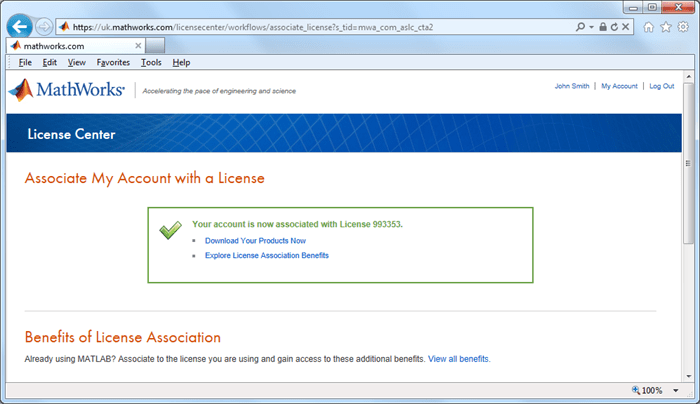Click the vertical scrollbar thumb

click(688, 163)
